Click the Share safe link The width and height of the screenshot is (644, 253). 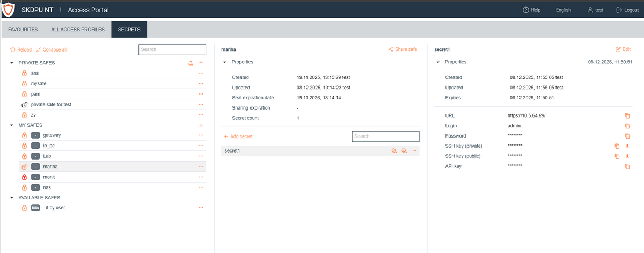[x=402, y=49]
